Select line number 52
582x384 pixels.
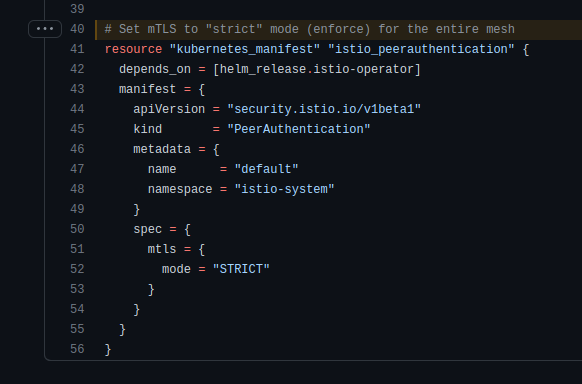(x=77, y=269)
